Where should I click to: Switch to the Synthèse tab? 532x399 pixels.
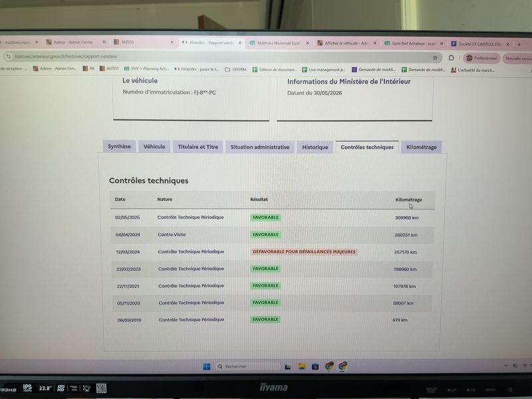tap(119, 146)
